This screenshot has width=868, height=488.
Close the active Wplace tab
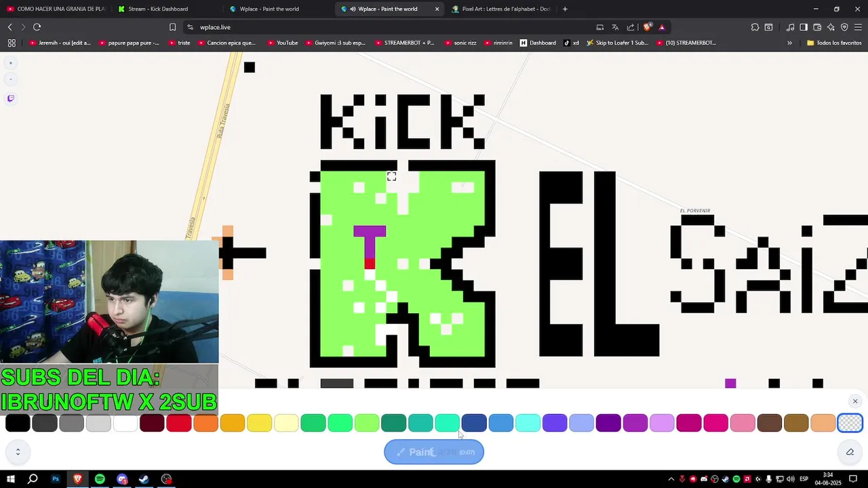tap(437, 9)
